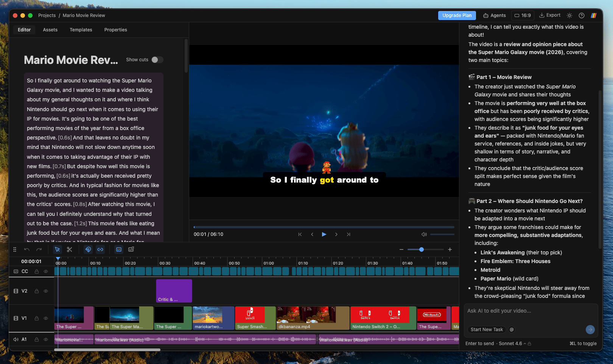Lock the V1 track
This screenshot has width=613, height=364.
[37, 318]
